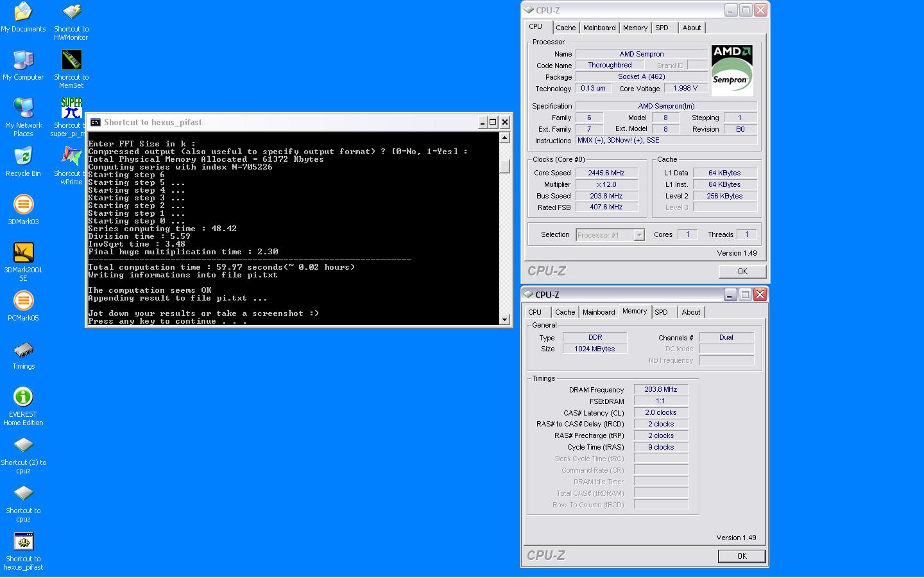Open My Network Places icon
Screen dimensions: 924x578
pos(23,108)
